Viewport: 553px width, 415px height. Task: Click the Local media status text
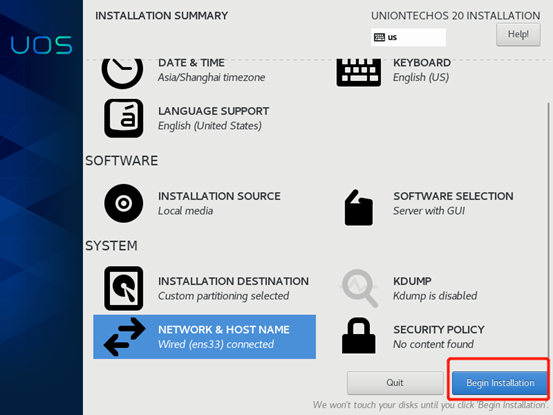185,211
